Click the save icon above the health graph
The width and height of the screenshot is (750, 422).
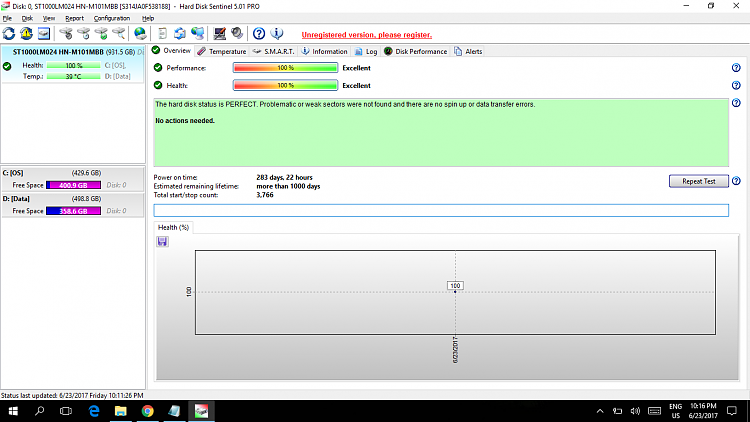[x=162, y=242]
